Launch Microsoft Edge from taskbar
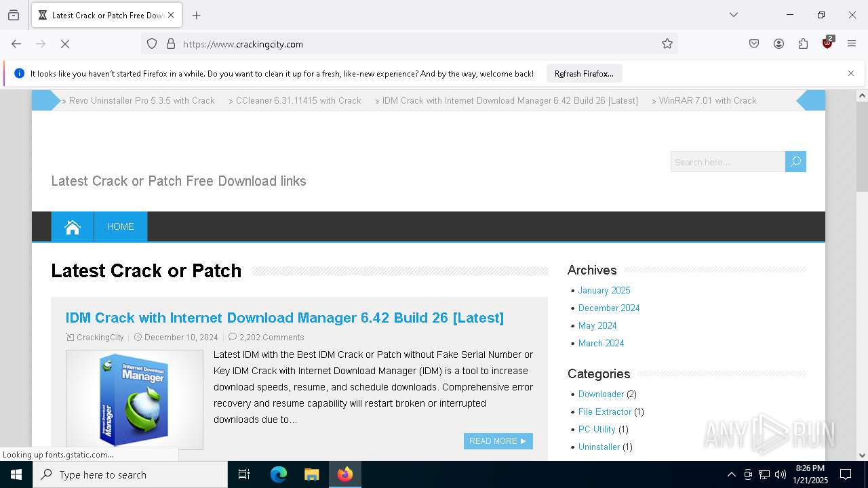 [279, 474]
